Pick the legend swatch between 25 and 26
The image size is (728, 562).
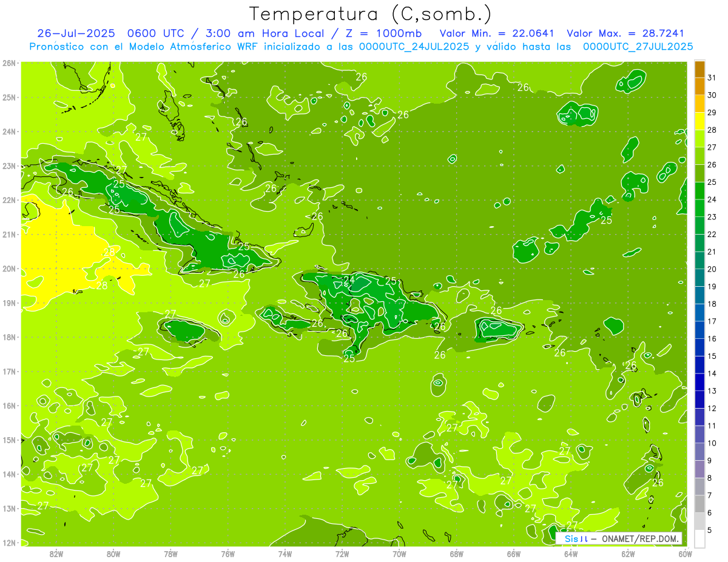699,173
